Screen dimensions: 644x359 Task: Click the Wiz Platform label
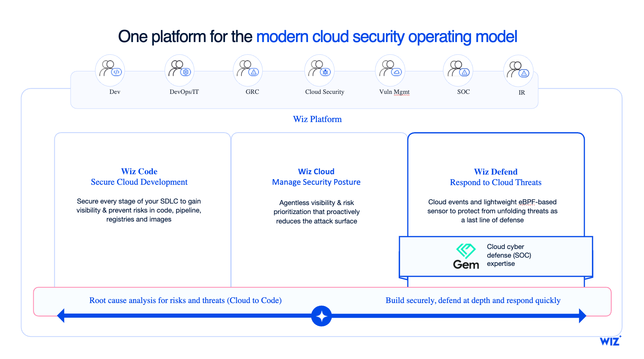point(317,119)
